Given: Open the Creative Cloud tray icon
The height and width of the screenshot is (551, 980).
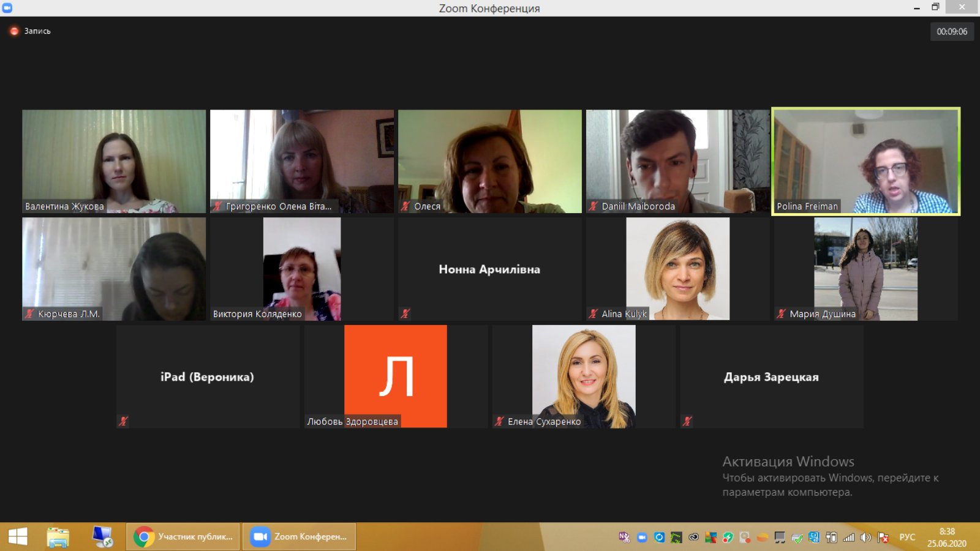Looking at the screenshot, I should point(693,537).
